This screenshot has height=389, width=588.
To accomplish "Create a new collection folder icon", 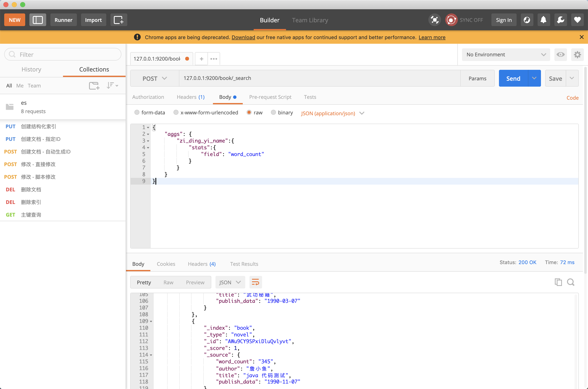I will (94, 86).
